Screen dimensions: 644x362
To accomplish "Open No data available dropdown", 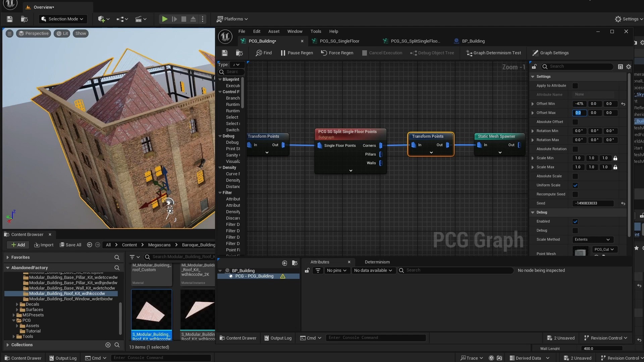I will tap(373, 270).
